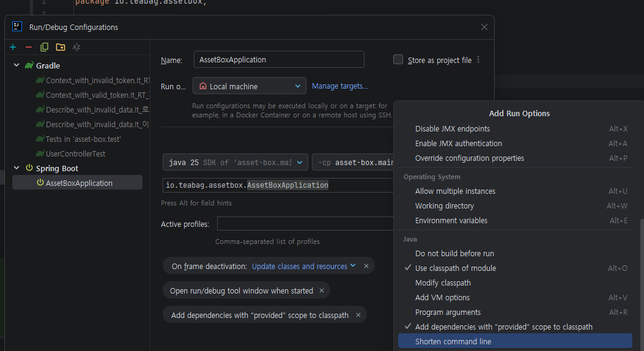644x351 pixels.
Task: Click the Name input field
Action: [x=279, y=59]
